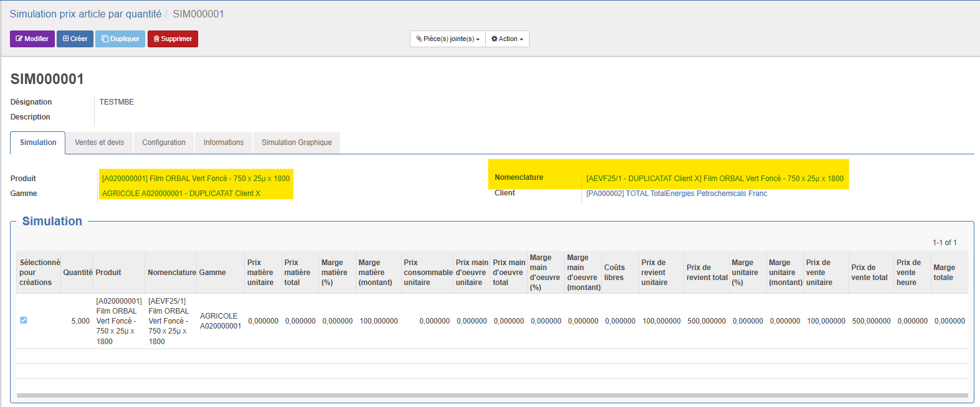Sort by Prix de vente unitaire column

[826, 273]
